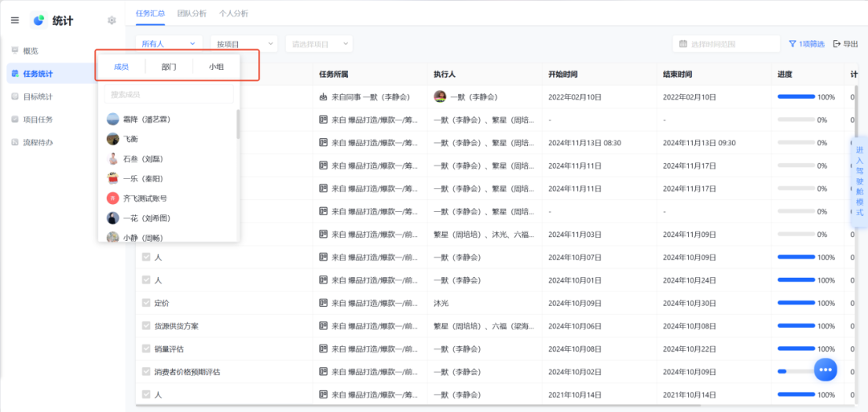Click the 选择时间范围 date range field
Image resolution: width=868 pixels, height=412 pixels.
pyautogui.click(x=727, y=43)
